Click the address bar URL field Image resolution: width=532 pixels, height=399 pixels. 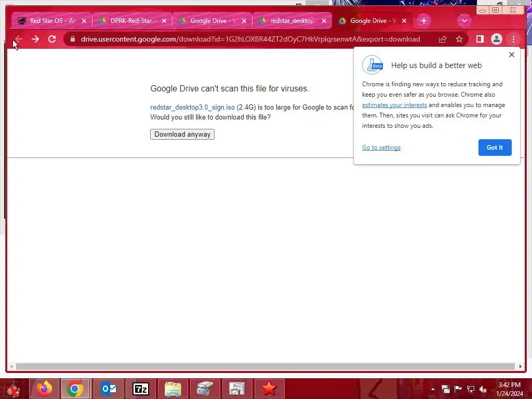click(x=250, y=39)
